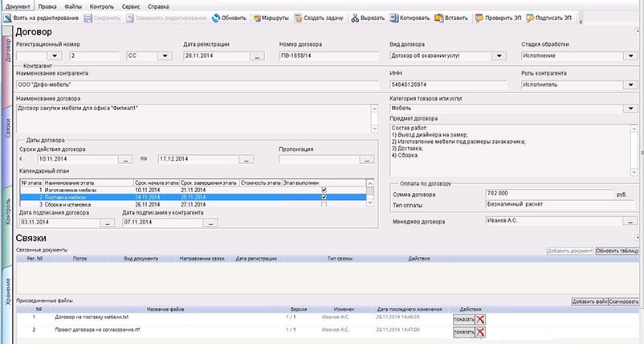Viewport: 644px width, 344px height.
Task: Click Тип оплаты field Безналичный расчет
Action: click(561, 204)
